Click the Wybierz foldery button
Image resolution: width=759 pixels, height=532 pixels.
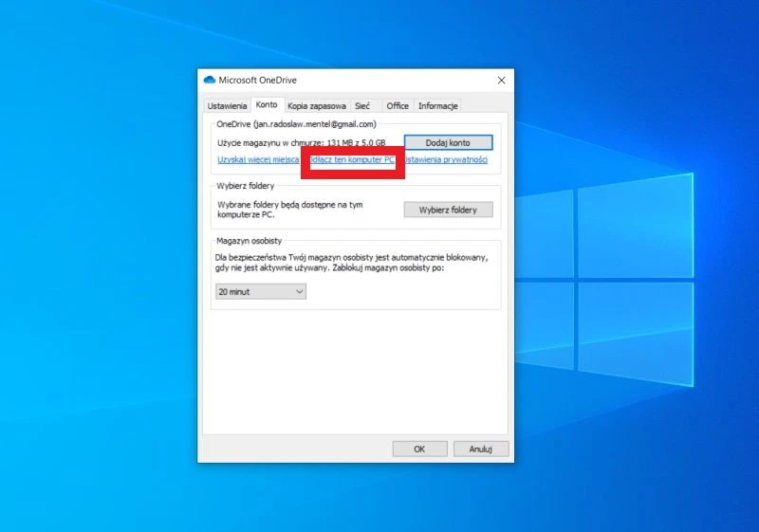tap(448, 210)
